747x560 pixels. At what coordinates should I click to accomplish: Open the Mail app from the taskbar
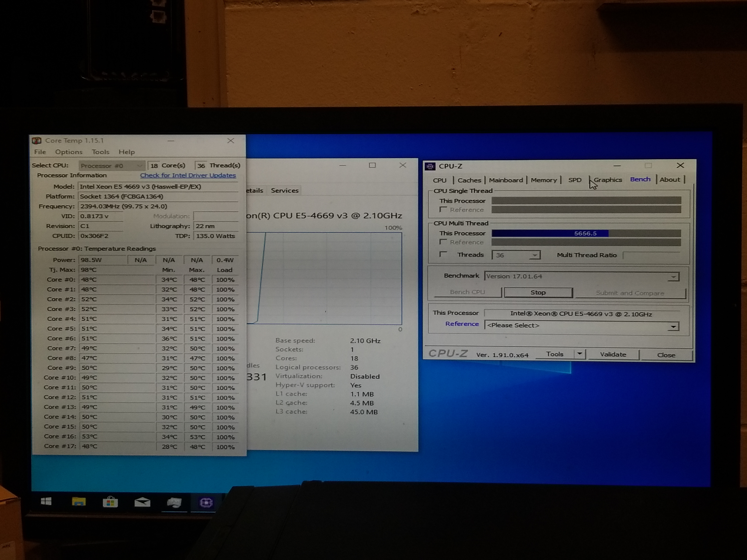coord(142,502)
